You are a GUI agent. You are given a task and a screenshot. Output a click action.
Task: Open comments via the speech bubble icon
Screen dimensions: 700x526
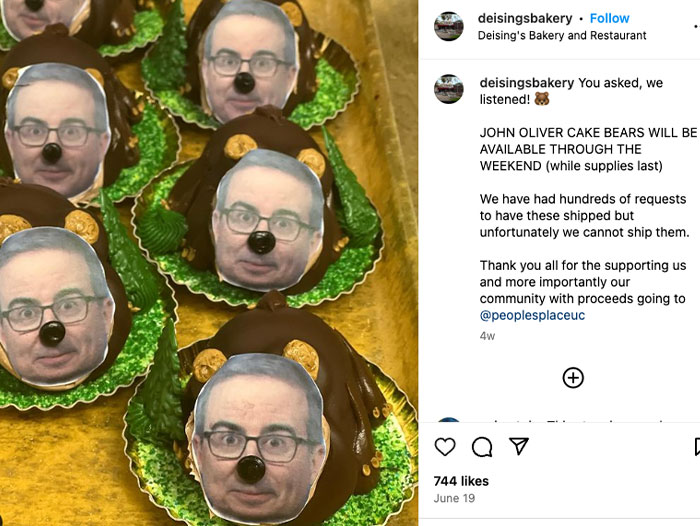tap(482, 447)
